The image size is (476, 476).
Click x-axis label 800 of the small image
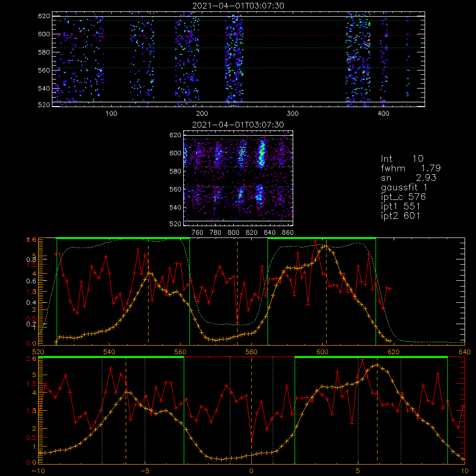click(233, 233)
